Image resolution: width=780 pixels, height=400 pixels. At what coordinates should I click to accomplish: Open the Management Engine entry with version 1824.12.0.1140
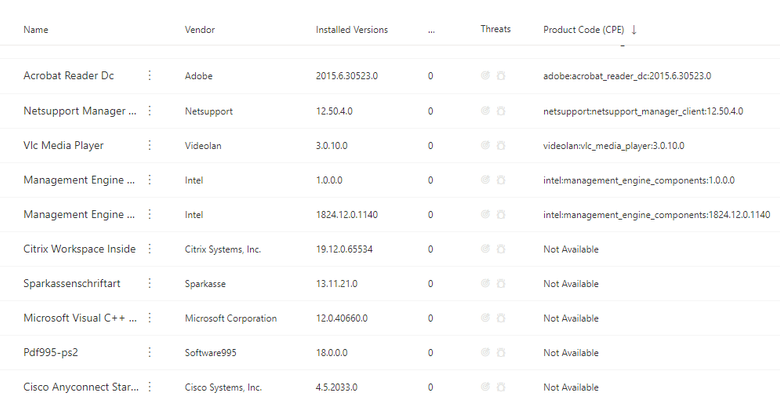79,214
